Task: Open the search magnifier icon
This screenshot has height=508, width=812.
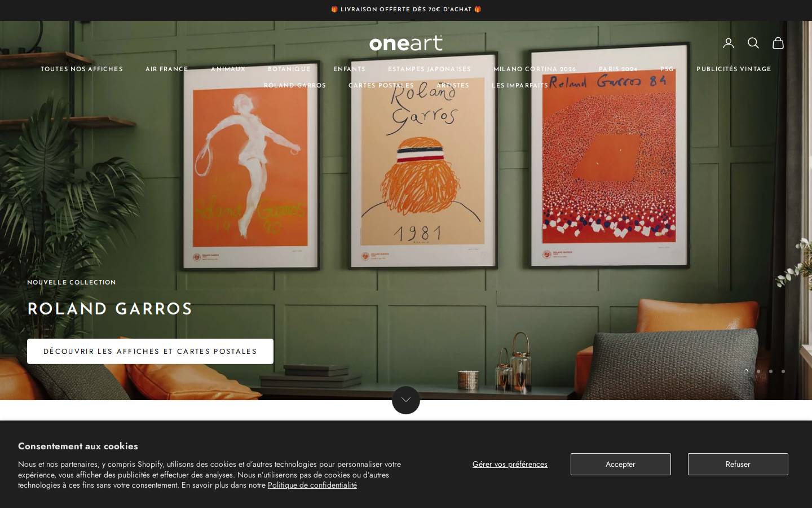Action: coord(753,43)
